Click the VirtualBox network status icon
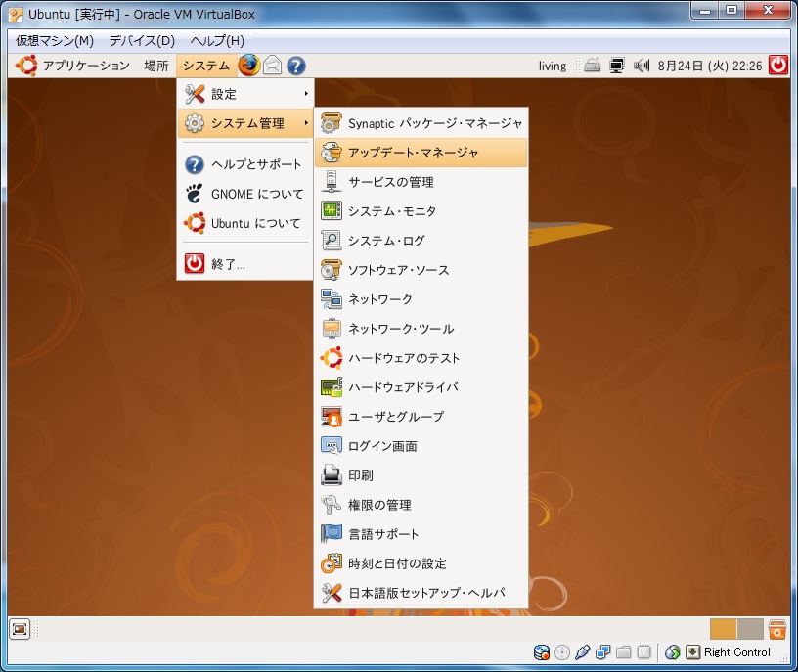This screenshot has width=798, height=672. (603, 652)
